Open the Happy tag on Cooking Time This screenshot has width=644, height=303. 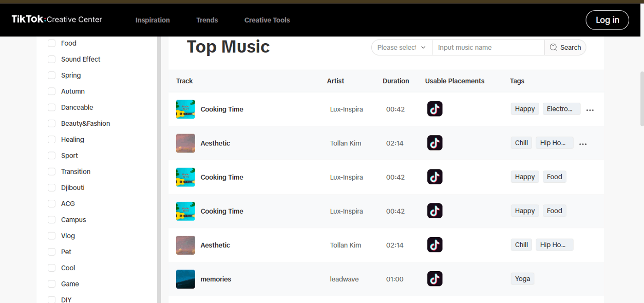(x=524, y=109)
